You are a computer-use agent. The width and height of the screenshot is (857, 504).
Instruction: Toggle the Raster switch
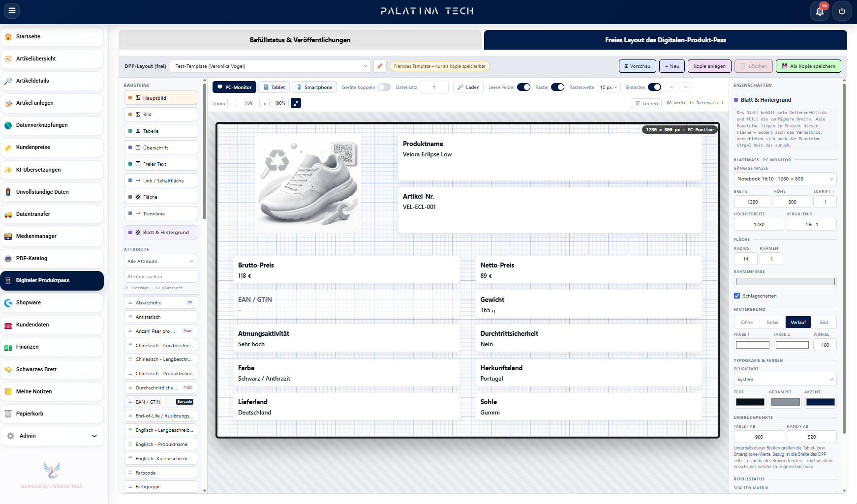click(557, 87)
